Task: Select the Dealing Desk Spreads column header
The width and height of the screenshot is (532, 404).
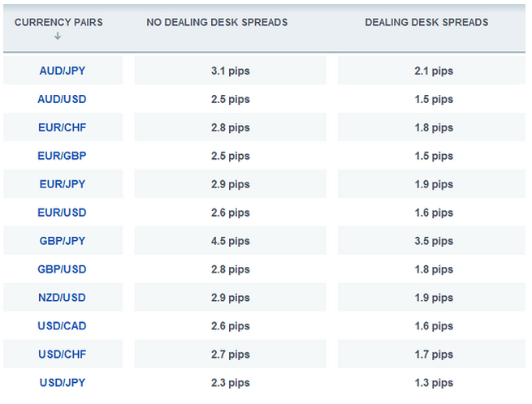Action: pyautogui.click(x=426, y=22)
